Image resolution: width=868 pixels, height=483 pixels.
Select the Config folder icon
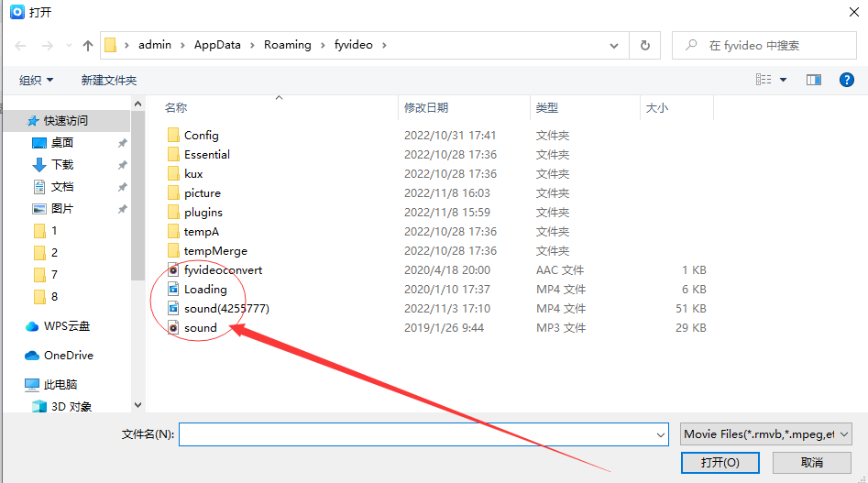coord(173,135)
